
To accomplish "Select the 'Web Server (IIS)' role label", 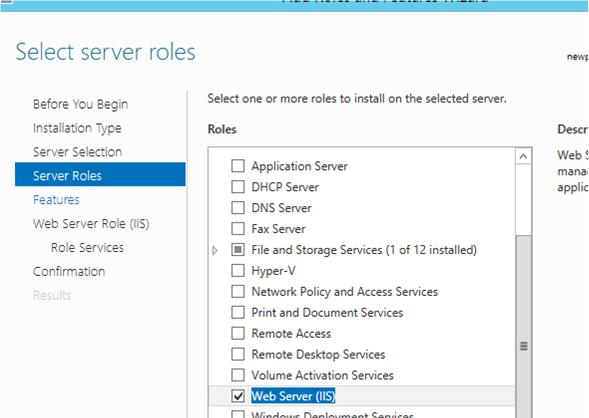I will pyautogui.click(x=293, y=396).
